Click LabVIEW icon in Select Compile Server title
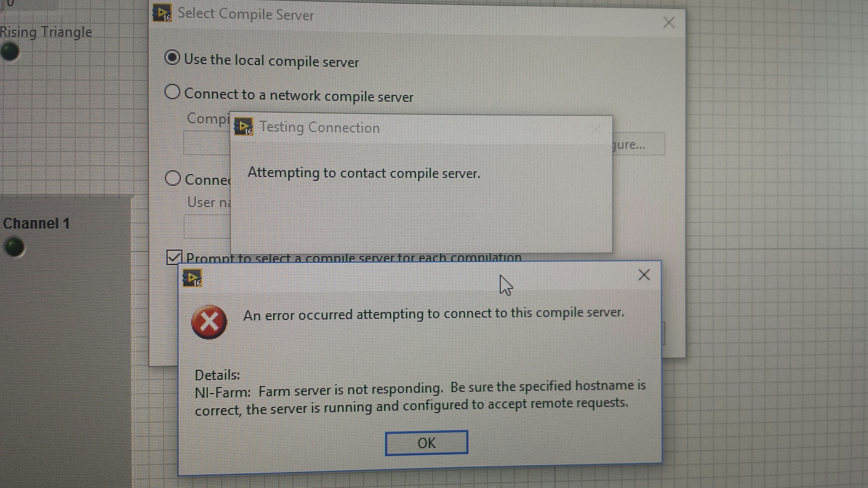 click(162, 13)
